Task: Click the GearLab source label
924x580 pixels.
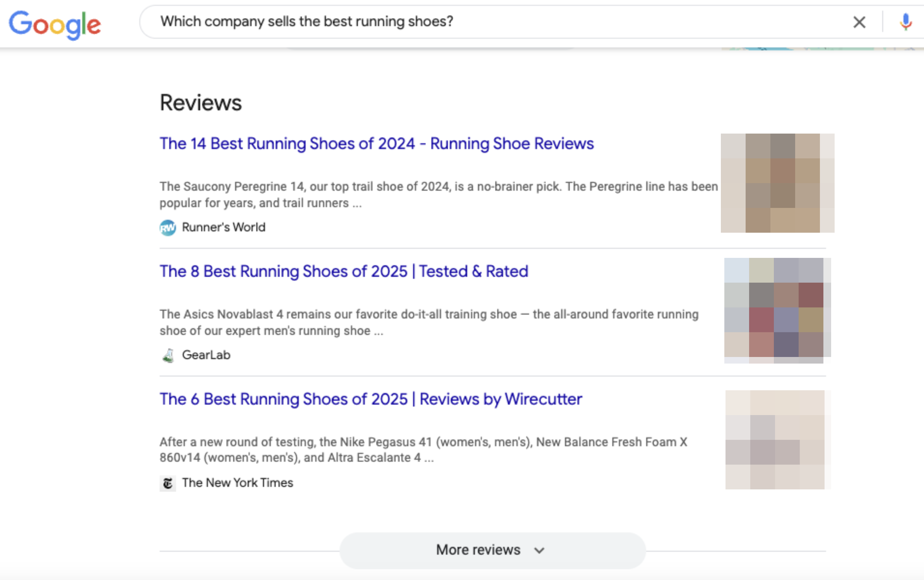Action: 206,355
